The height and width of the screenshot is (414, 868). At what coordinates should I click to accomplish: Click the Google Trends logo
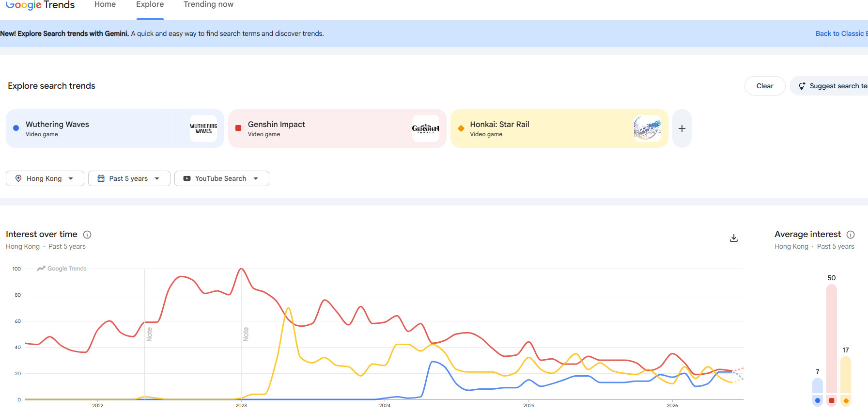(x=40, y=5)
